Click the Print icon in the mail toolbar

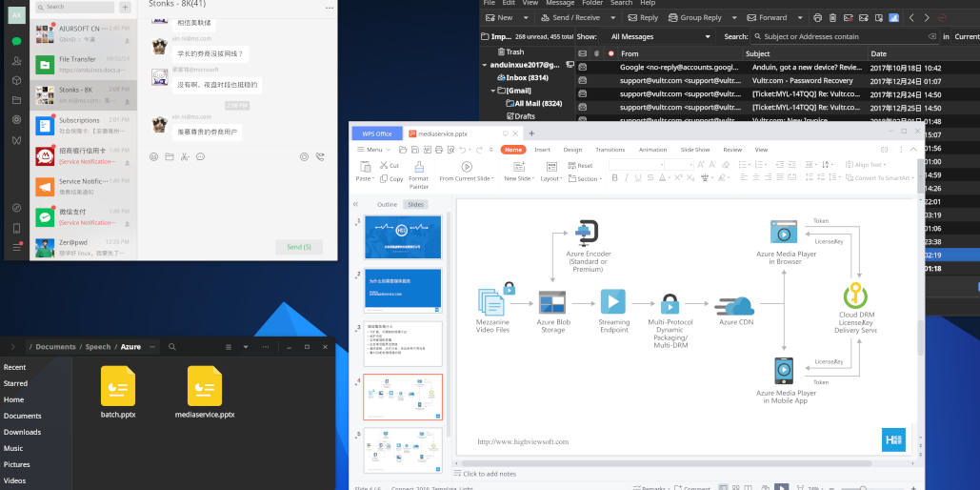coord(817,17)
